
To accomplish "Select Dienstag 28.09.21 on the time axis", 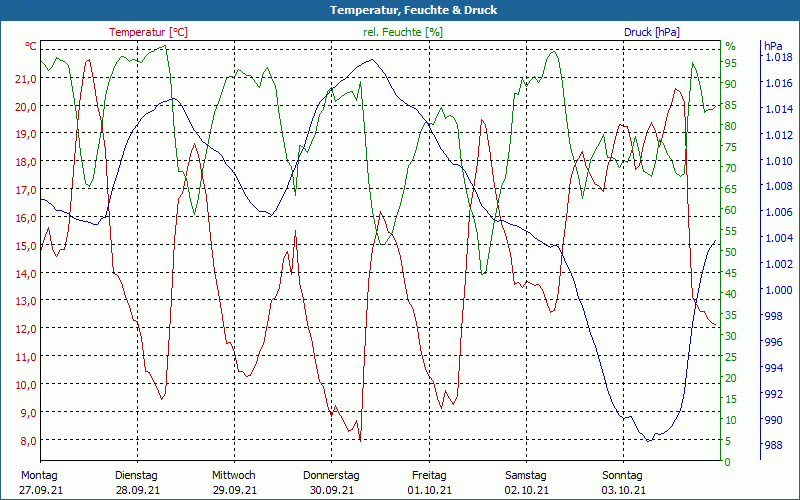I will (137, 483).
